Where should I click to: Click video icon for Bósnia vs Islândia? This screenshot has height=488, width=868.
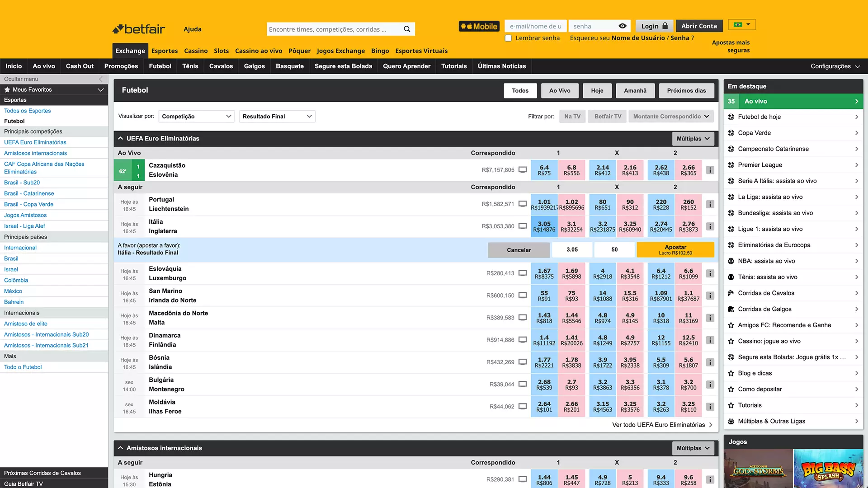click(523, 362)
